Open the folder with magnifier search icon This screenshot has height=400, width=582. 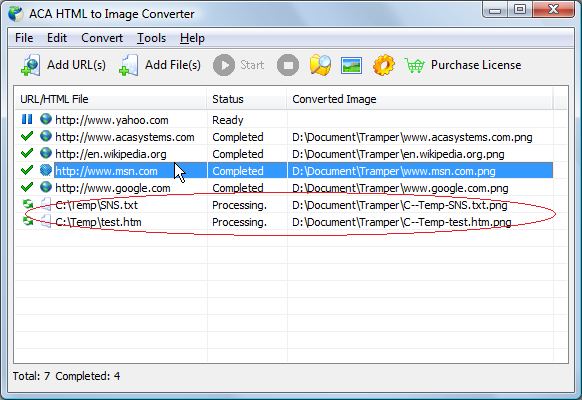click(x=320, y=65)
